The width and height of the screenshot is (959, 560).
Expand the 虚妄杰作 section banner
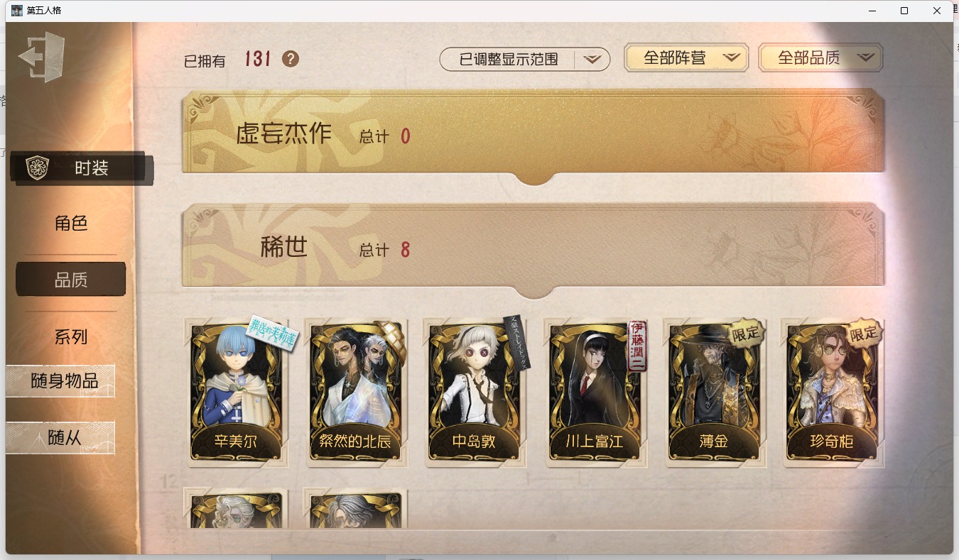coord(533,135)
